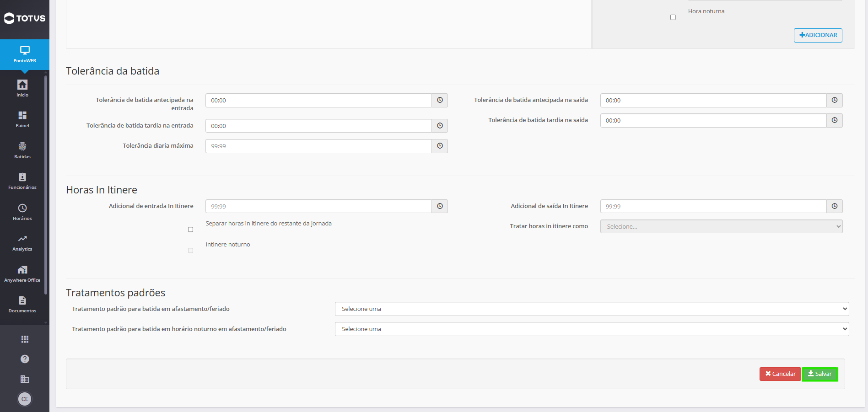Open the Horários clock icon
This screenshot has height=412, width=868.
(22, 212)
